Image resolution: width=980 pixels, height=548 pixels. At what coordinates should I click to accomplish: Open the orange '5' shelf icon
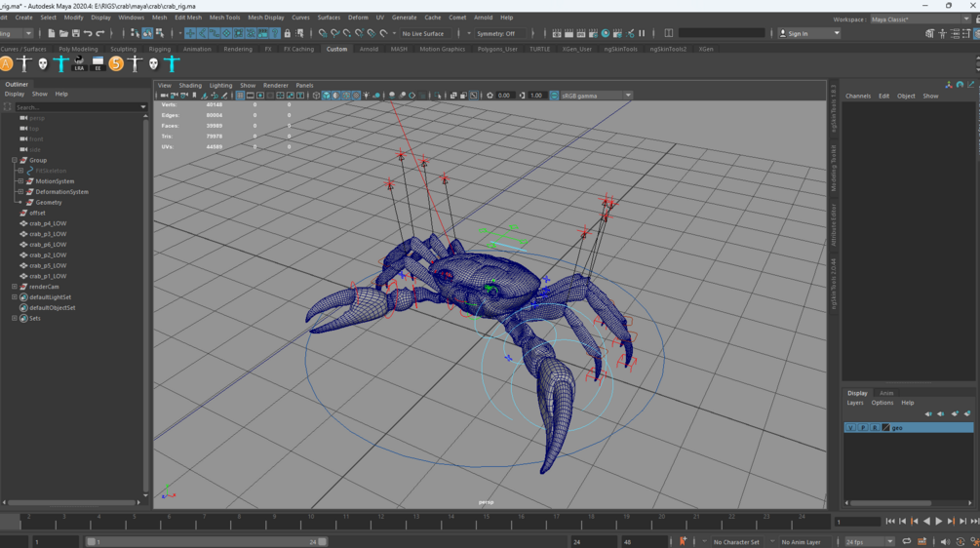[x=116, y=63]
